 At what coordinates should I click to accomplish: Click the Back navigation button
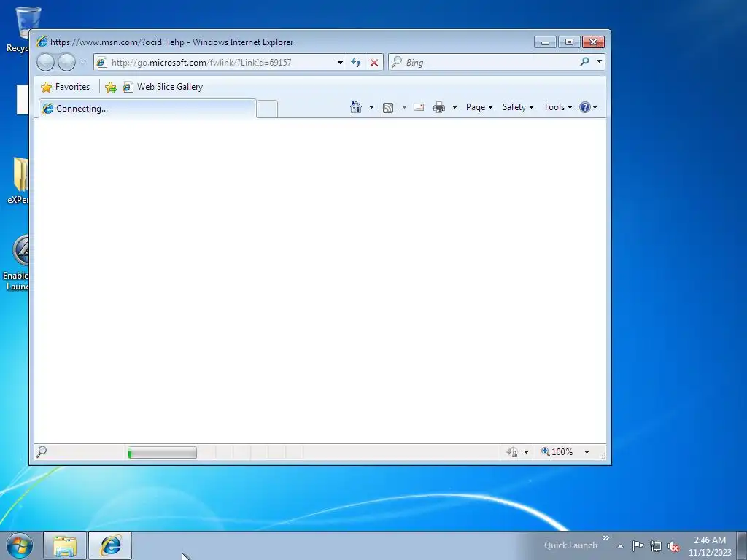pos(46,63)
